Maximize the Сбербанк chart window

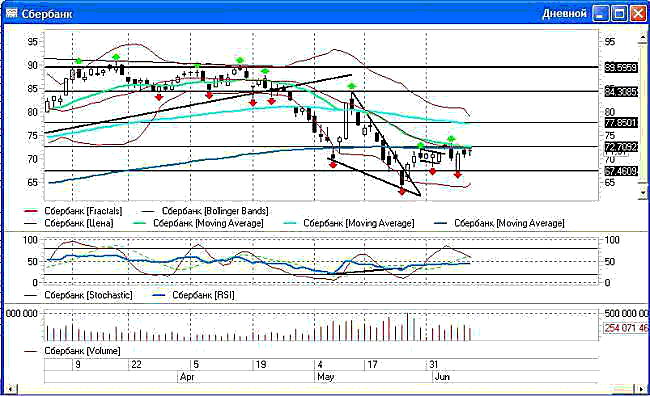pos(620,14)
